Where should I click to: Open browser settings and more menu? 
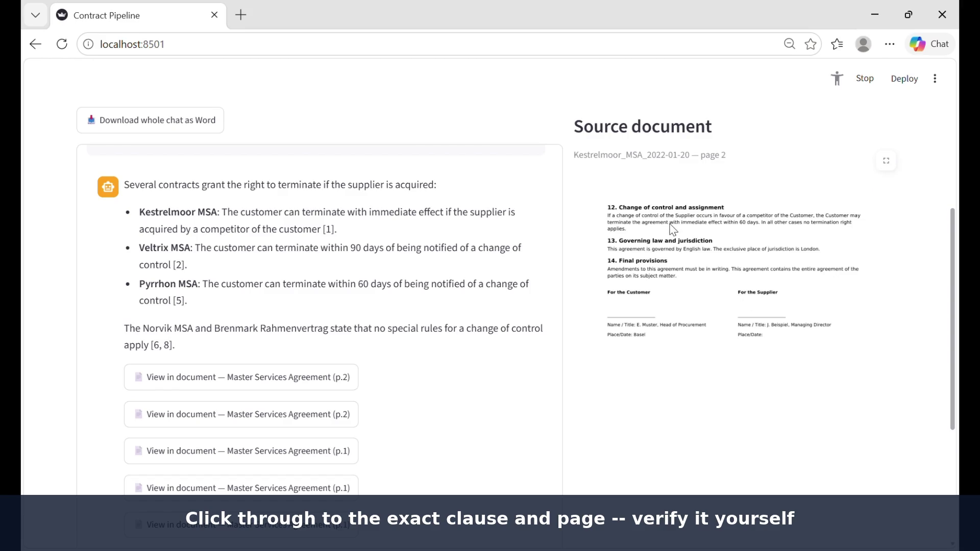(x=890, y=44)
